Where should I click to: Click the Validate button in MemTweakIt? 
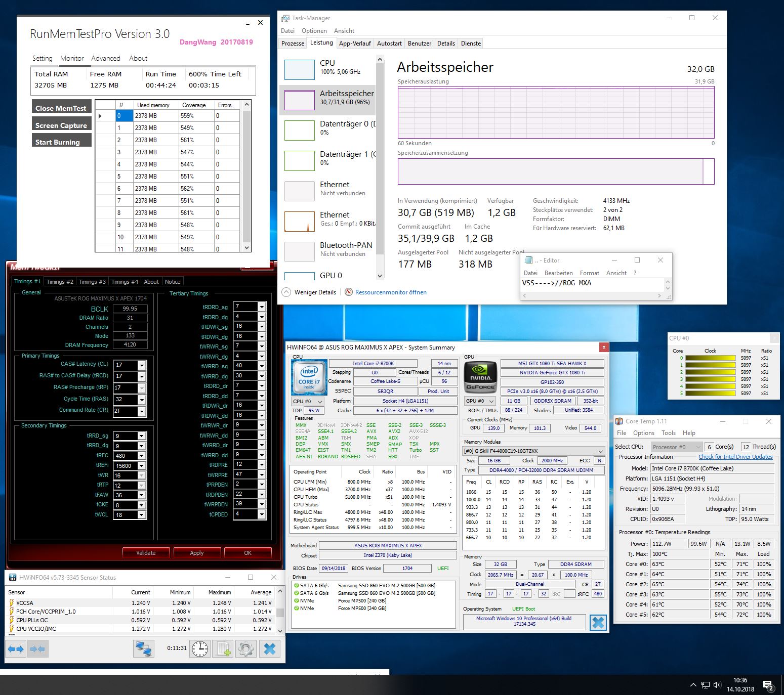(146, 553)
